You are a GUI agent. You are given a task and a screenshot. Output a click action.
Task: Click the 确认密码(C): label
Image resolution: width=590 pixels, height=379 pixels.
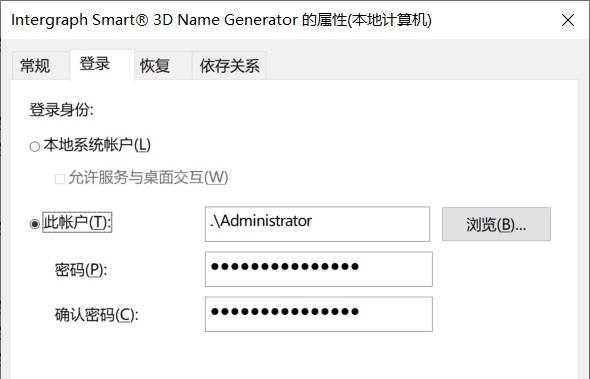point(97,315)
